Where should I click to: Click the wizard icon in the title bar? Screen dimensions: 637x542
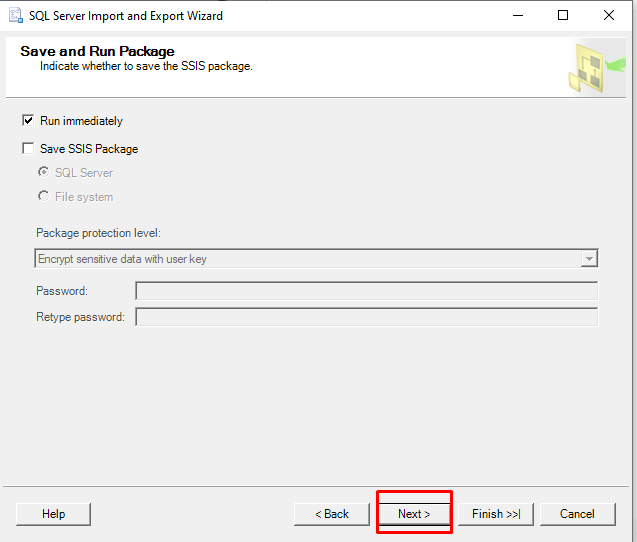coord(16,15)
